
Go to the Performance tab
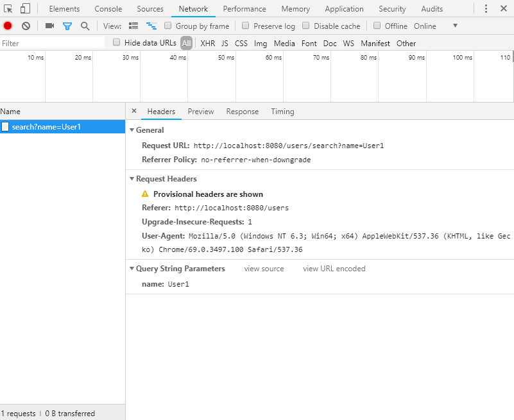[244, 9]
